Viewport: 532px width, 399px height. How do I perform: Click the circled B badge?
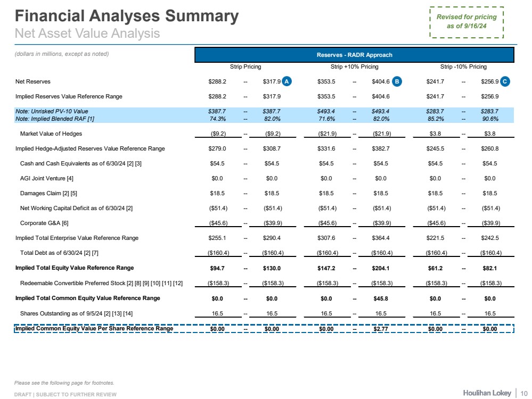tap(397, 81)
